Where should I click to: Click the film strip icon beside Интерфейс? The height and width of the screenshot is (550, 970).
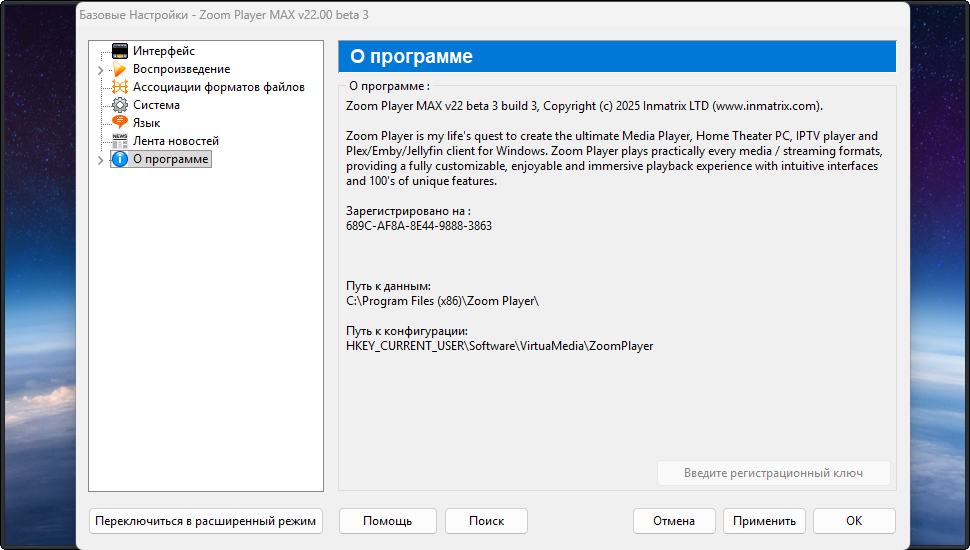120,51
